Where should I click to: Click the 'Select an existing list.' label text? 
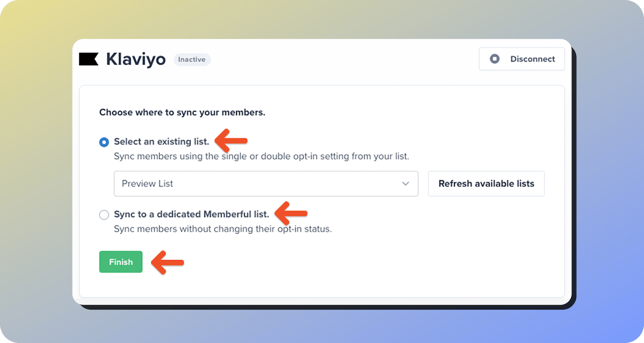(161, 142)
